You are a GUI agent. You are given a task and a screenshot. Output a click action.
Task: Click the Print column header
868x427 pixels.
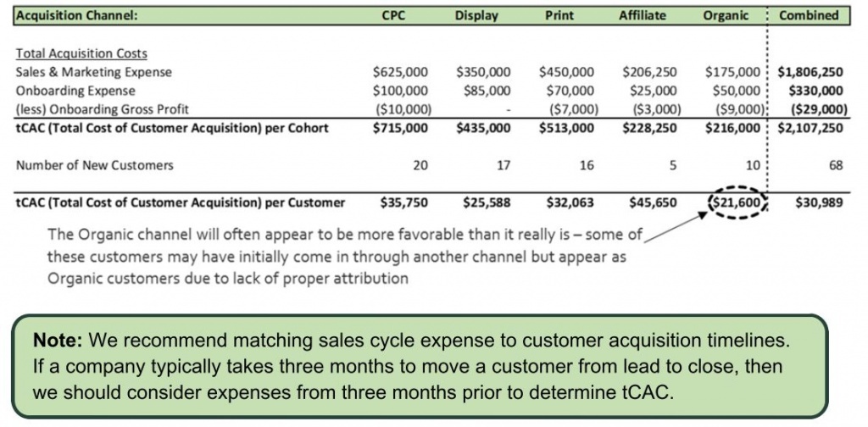(x=558, y=15)
